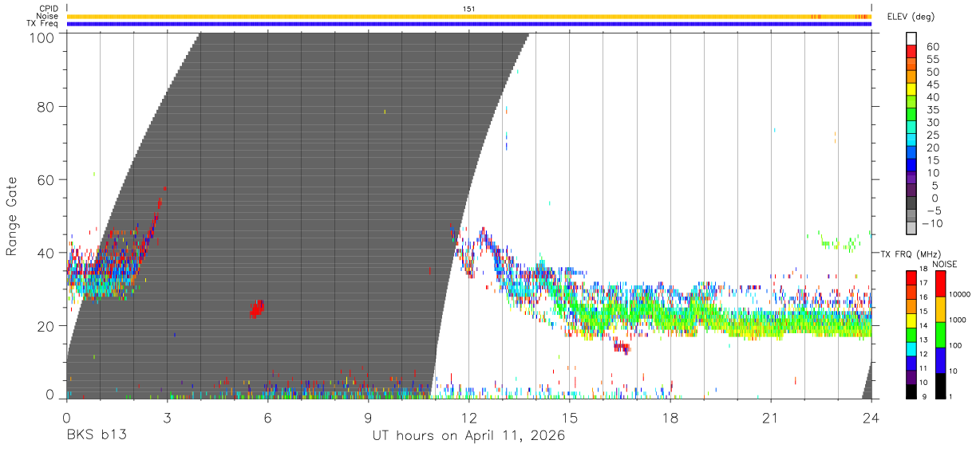Click elevation label 35
This screenshot has height=452, width=980.
[932, 110]
